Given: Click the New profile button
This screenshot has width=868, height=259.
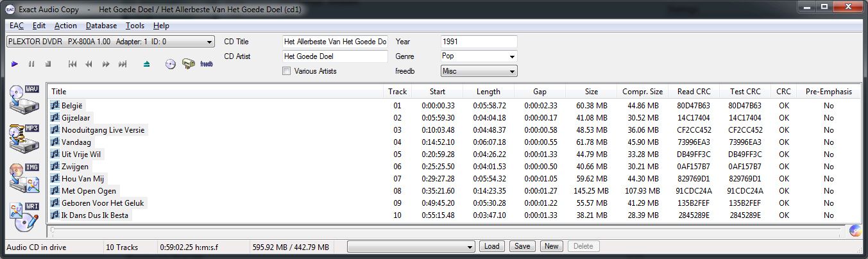Looking at the screenshot, I should click(550, 246).
